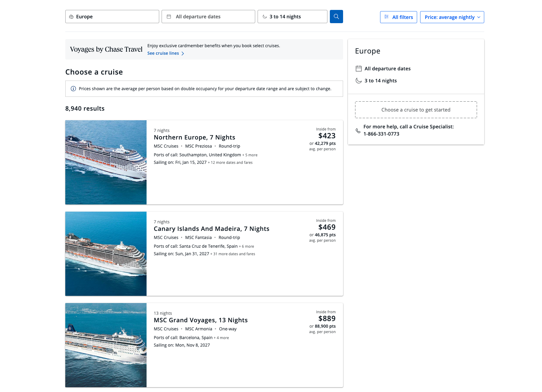Click the $423 inside price
This screenshot has width=542, height=392.
pyautogui.click(x=327, y=136)
